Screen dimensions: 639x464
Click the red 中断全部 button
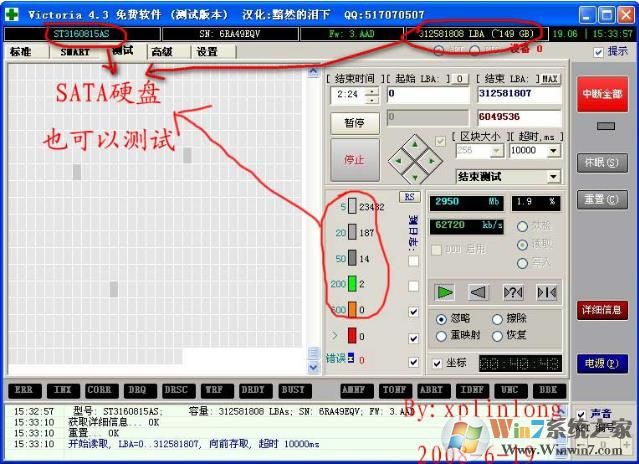click(602, 94)
